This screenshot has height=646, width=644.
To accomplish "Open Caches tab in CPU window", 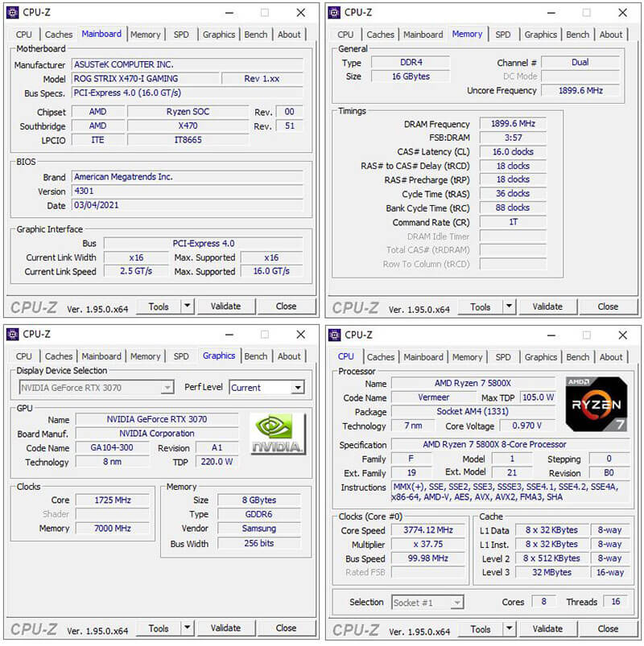I will pos(381,357).
